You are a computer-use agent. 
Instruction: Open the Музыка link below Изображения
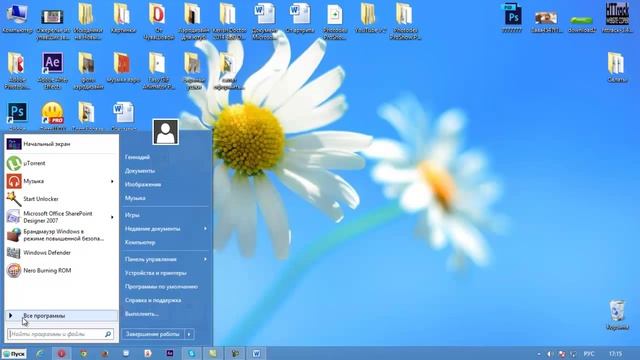click(x=135, y=198)
